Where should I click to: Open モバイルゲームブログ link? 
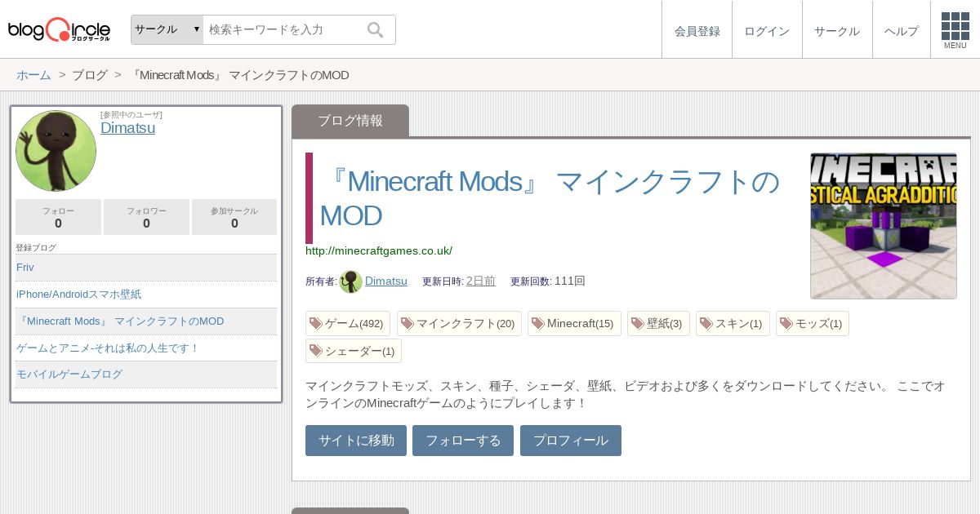[x=146, y=374]
